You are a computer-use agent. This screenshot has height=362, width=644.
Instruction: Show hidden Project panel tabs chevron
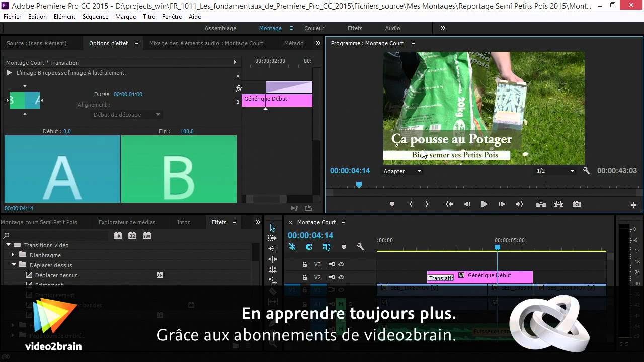[x=258, y=222]
